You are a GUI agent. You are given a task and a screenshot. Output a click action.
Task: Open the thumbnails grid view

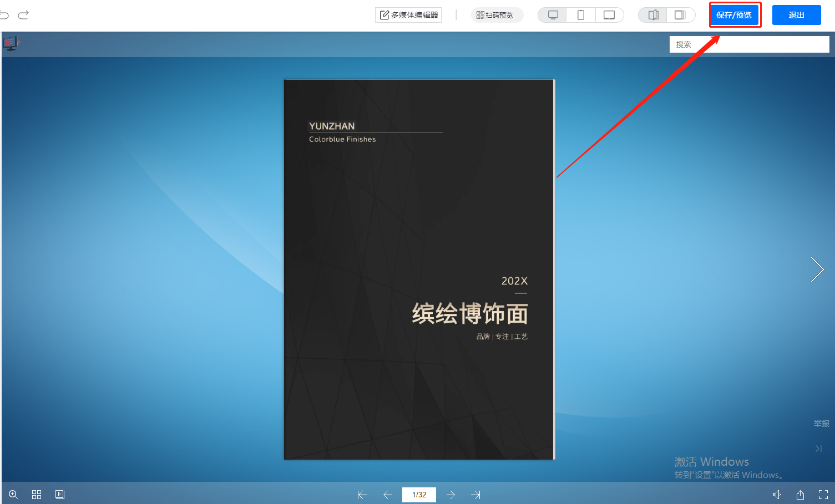[37, 495]
